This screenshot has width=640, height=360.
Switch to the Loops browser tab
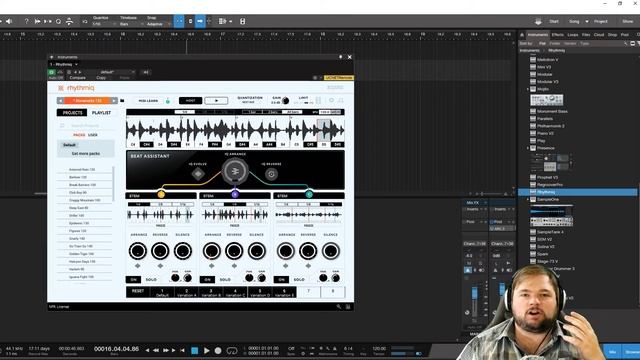[x=573, y=35]
